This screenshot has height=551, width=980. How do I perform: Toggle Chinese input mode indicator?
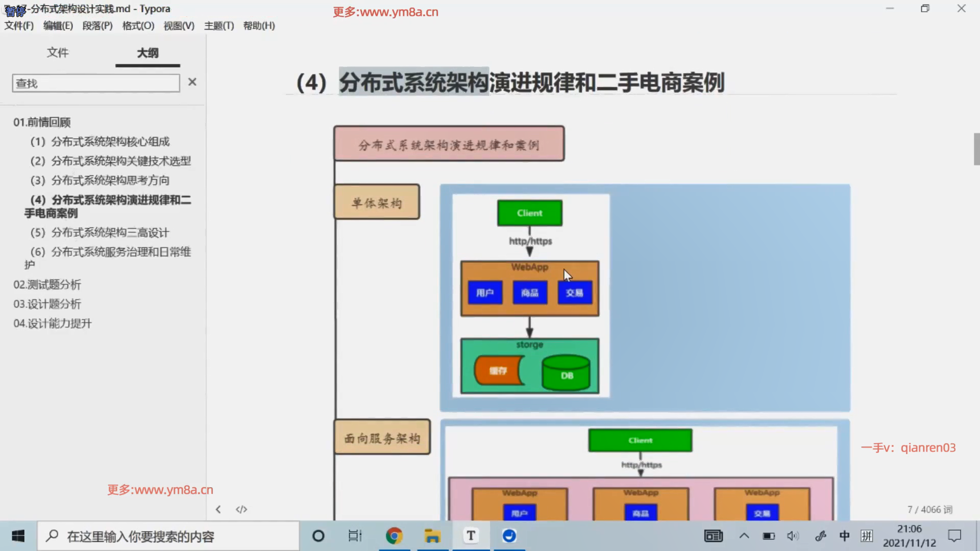(844, 536)
